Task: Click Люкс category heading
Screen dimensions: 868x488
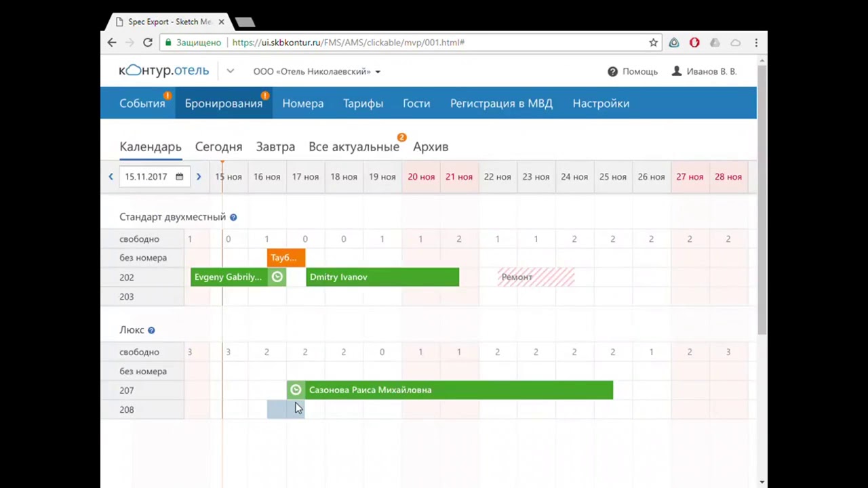Action: point(132,330)
